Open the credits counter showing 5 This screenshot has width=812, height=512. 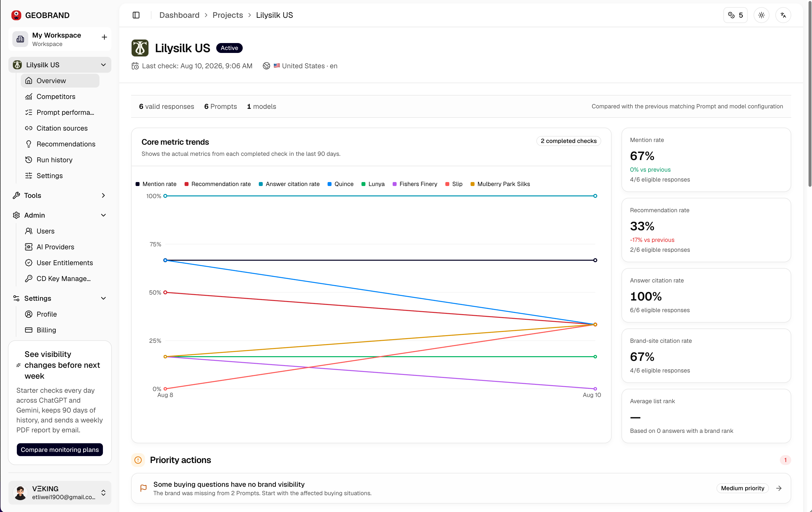(x=735, y=15)
